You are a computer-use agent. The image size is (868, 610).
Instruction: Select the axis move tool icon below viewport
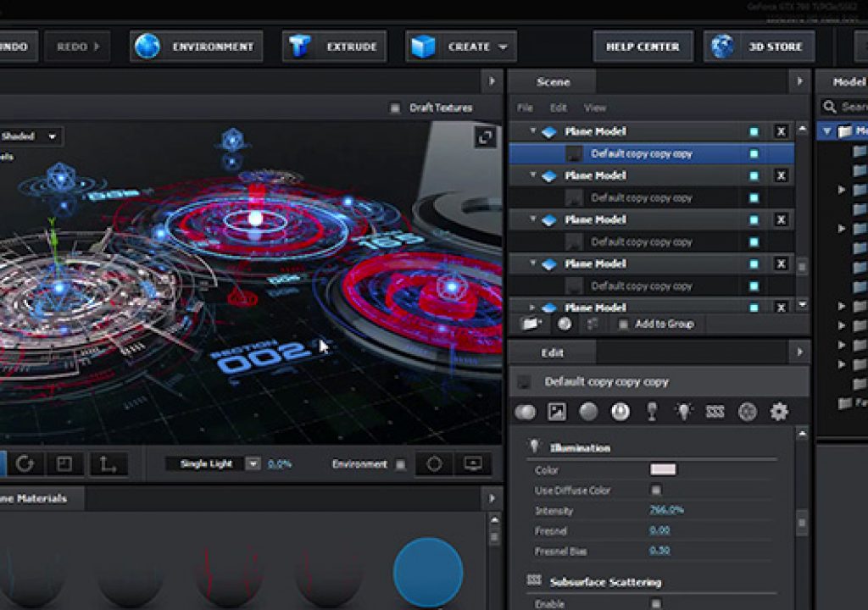108,464
